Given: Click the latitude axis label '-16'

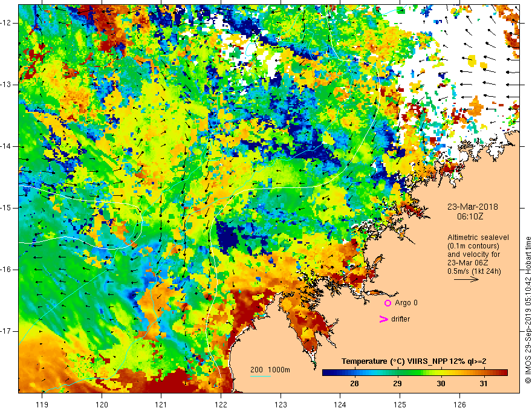Looking at the screenshot, I should (x=7, y=270).
